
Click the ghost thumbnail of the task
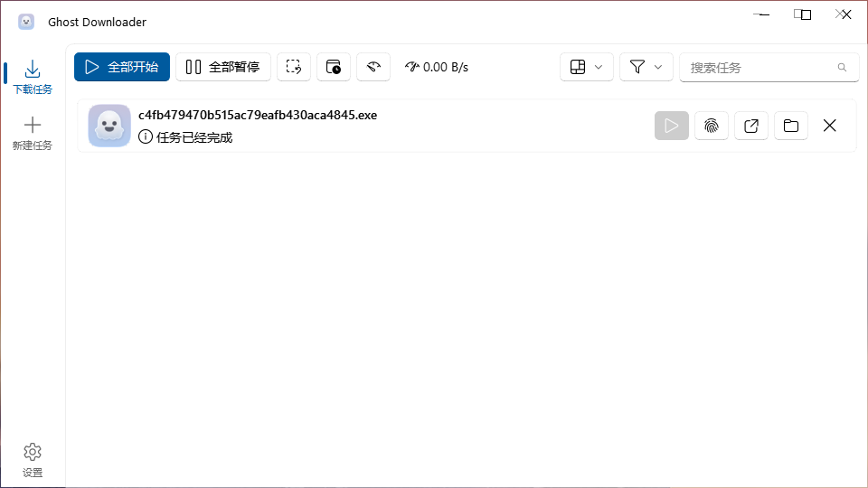109,126
